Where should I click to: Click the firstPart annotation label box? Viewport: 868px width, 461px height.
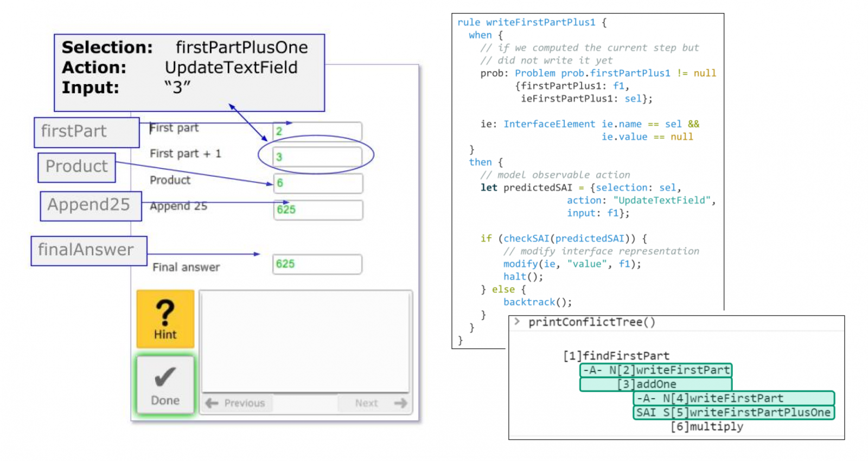(87, 132)
